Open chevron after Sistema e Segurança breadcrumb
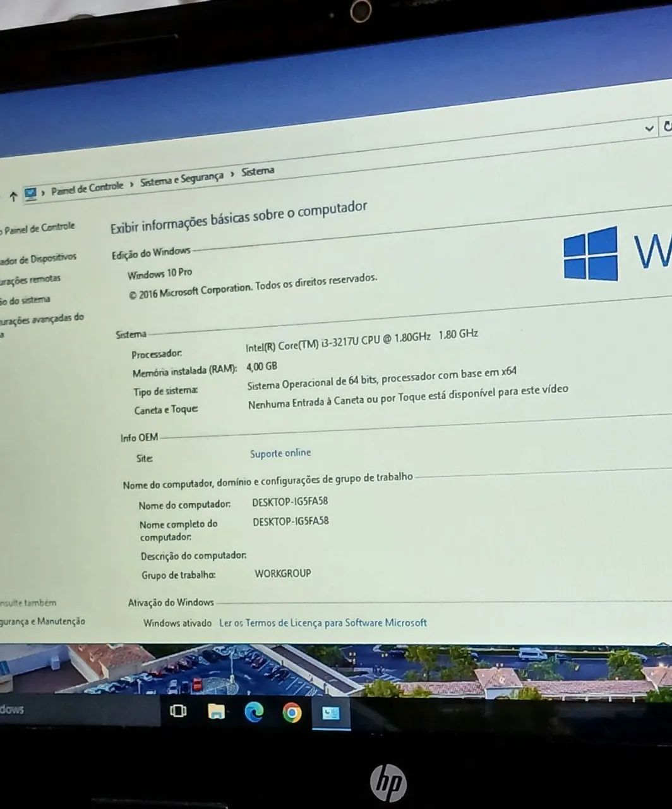 232,174
